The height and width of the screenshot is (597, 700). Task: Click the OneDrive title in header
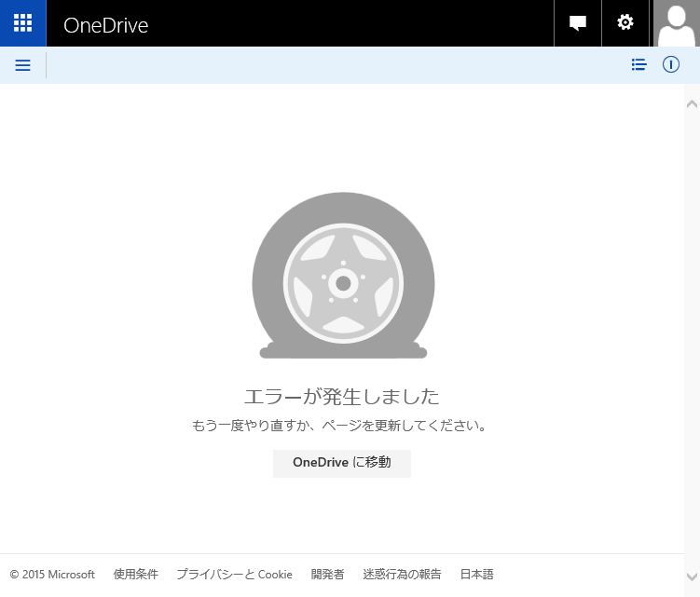[x=105, y=25]
